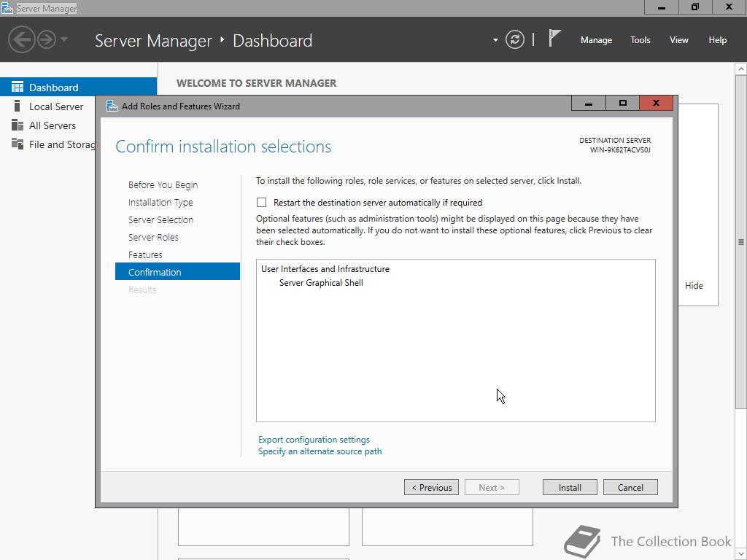Click the WIN-9K62TACVS0J server name text

[x=620, y=150]
